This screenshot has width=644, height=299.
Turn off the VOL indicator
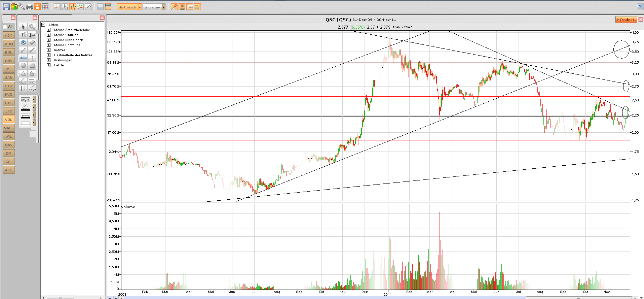coord(8,120)
